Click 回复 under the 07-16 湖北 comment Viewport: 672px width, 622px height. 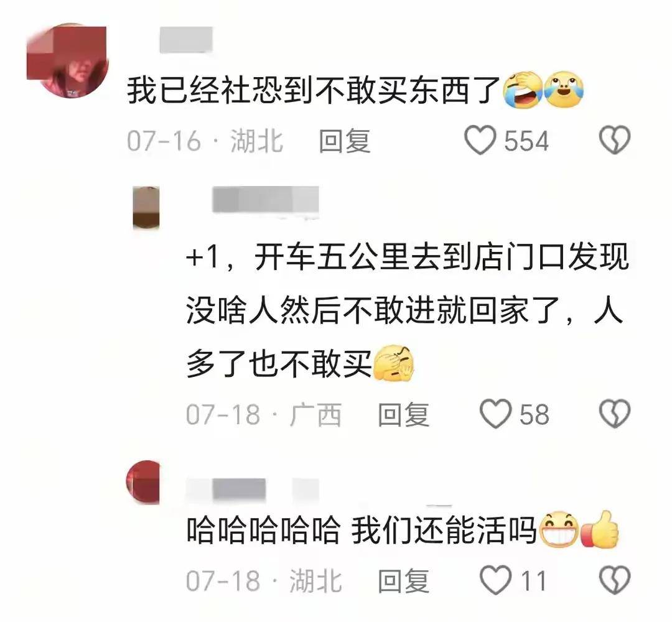pos(345,141)
